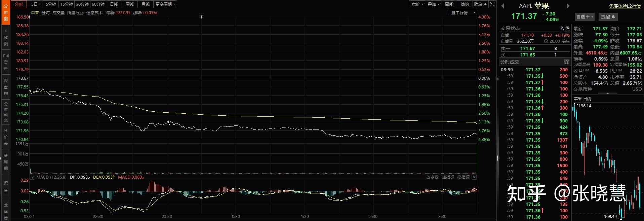Click the 信息技术 industry label

[x=95, y=13]
